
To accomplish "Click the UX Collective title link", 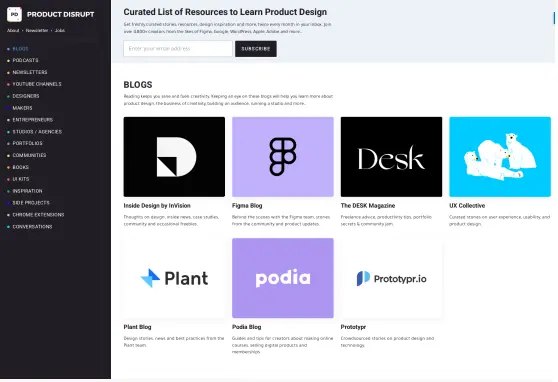I will 467,206.
